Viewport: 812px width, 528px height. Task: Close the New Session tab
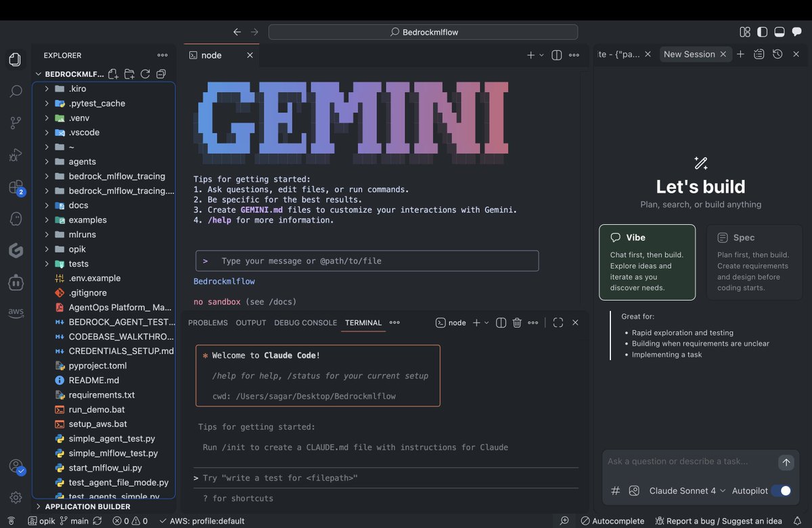(x=723, y=54)
